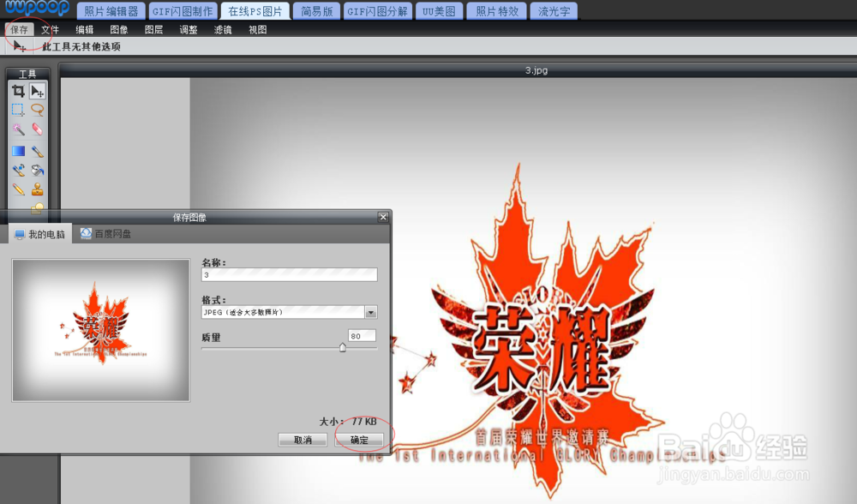The width and height of the screenshot is (857, 504).
Task: Select the rectangular Marquee tool
Action: [18, 110]
